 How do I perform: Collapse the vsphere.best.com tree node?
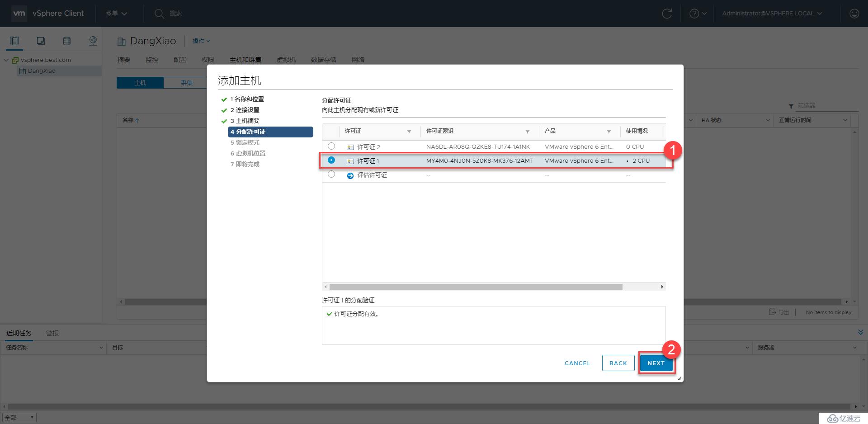click(x=6, y=60)
